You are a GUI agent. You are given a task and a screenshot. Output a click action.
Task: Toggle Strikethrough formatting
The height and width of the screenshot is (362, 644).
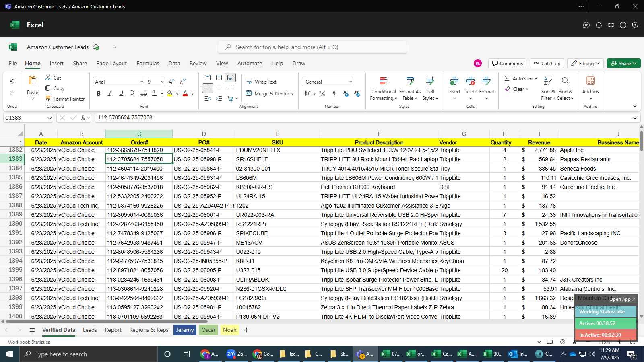143,93
